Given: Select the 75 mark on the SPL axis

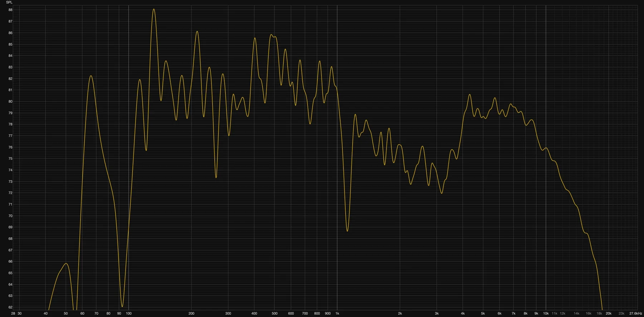Looking at the screenshot, I should coord(10,159).
